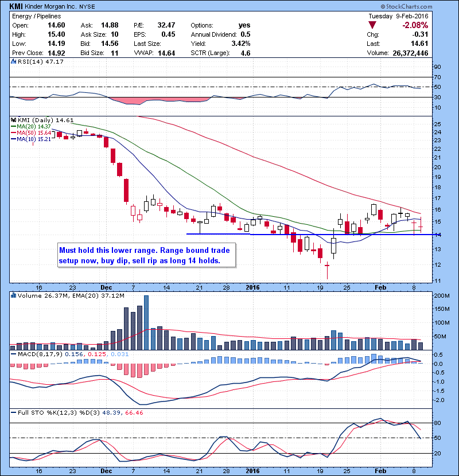459x476 pixels.
Task: Click the RSI(14) 47.17 label
Action: pos(41,61)
